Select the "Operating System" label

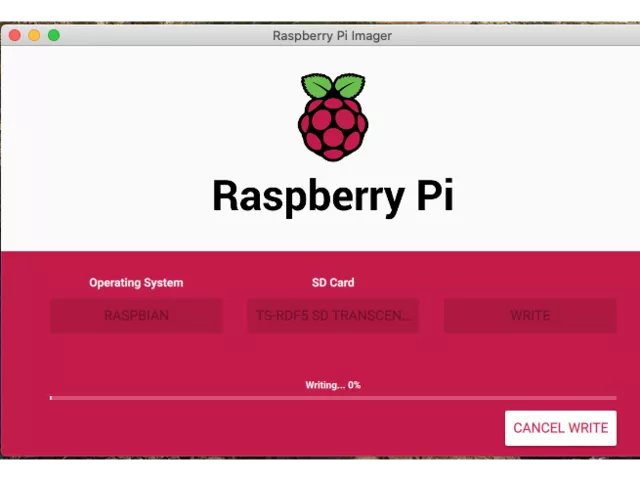[x=136, y=283]
